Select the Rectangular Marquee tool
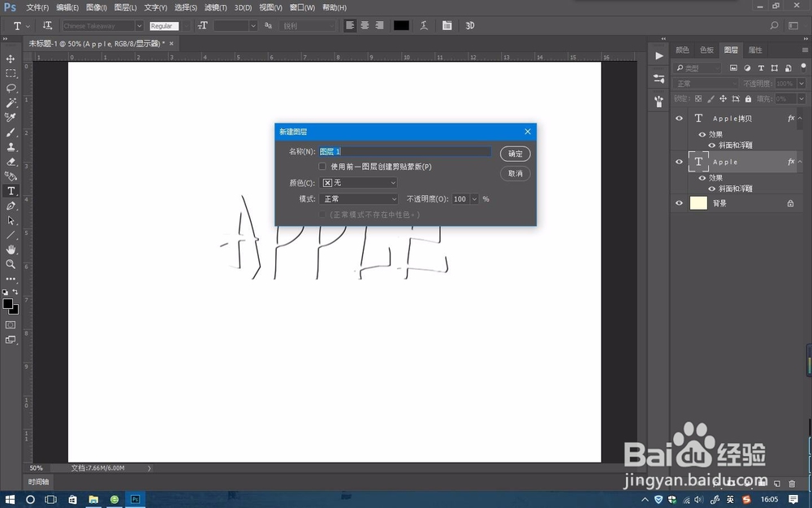The image size is (812, 508). click(x=11, y=74)
